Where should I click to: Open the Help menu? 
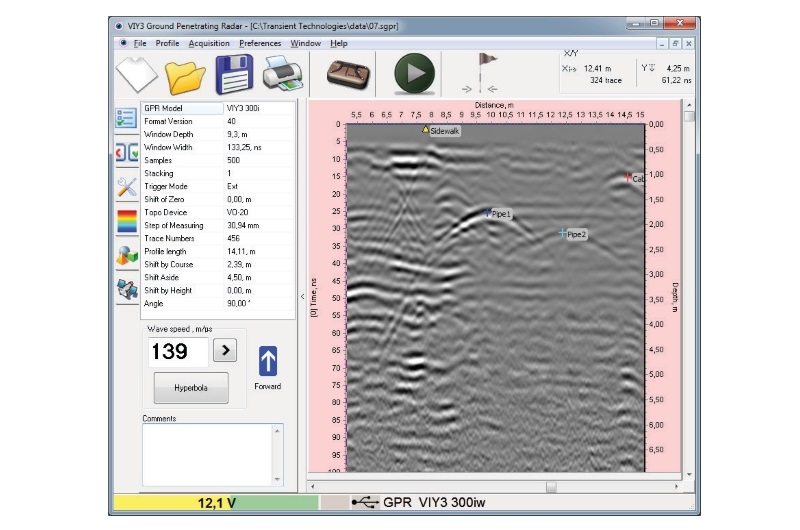pyautogui.click(x=339, y=43)
